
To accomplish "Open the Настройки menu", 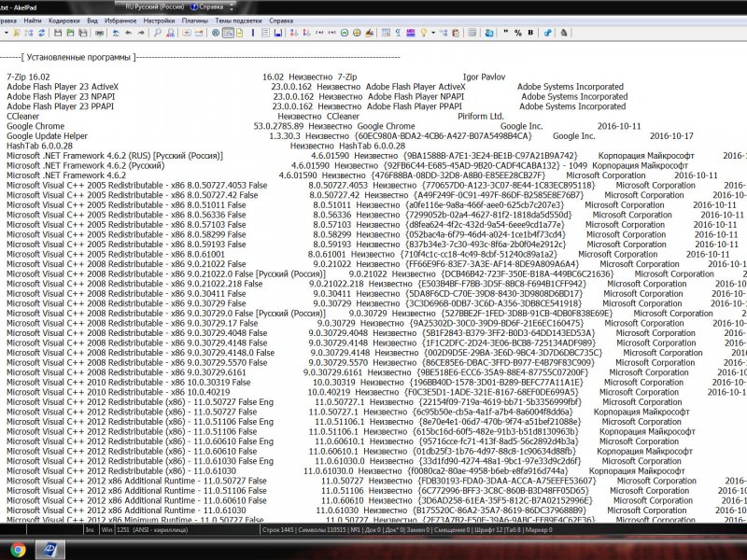I will [x=159, y=21].
